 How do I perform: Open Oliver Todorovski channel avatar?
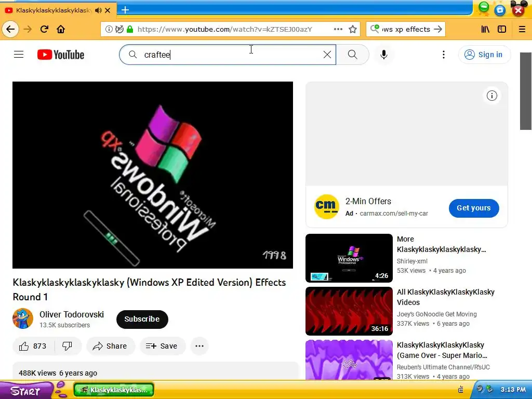[23, 318]
